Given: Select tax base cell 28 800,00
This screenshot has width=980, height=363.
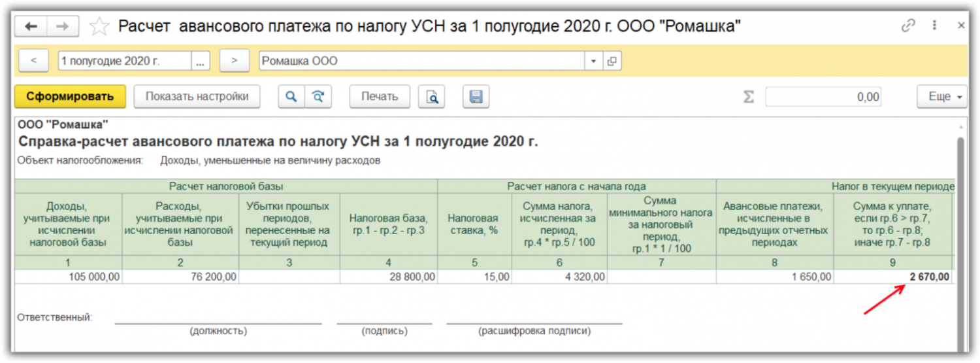Looking at the screenshot, I should click(x=389, y=277).
